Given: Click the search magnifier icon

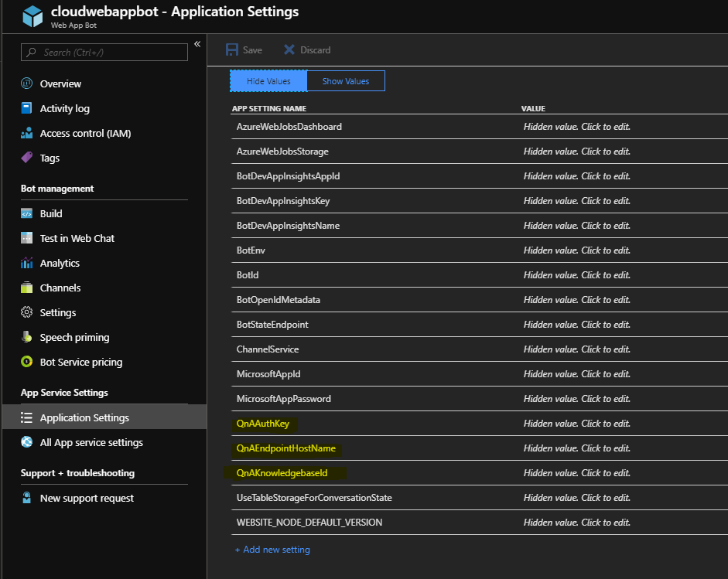Looking at the screenshot, I should pos(31,53).
